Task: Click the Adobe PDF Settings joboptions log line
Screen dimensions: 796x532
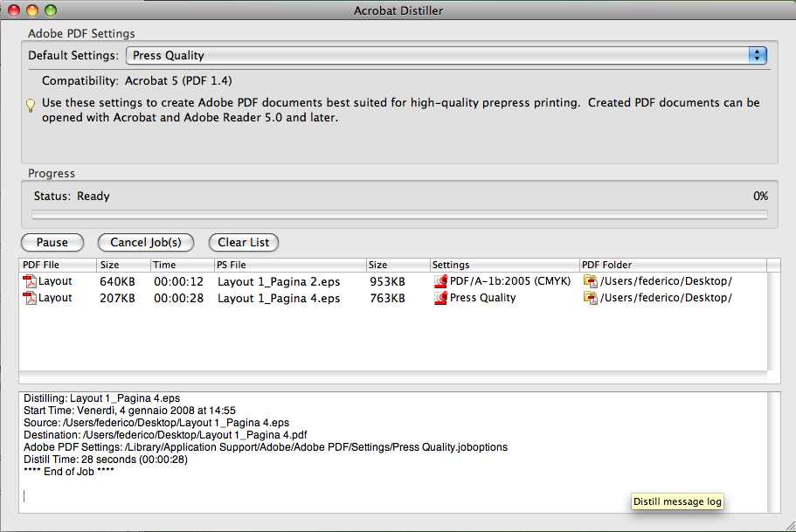Action: 266,447
